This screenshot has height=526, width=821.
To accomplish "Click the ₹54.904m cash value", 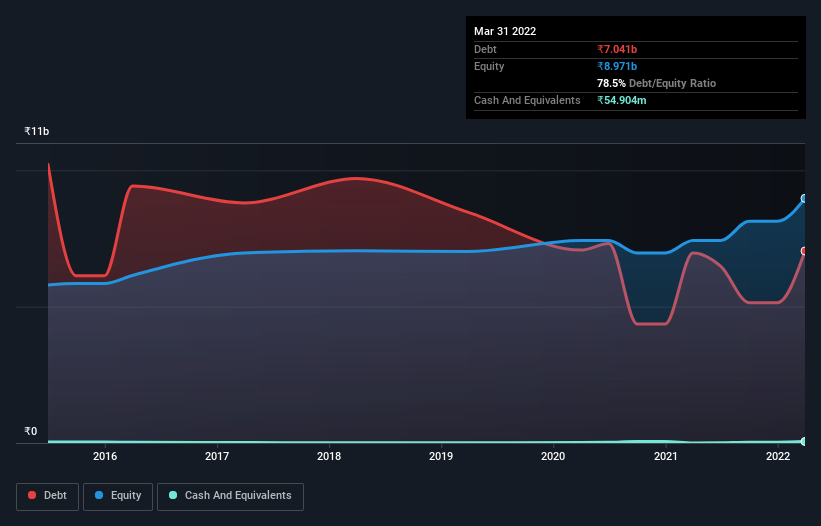I will [x=622, y=100].
